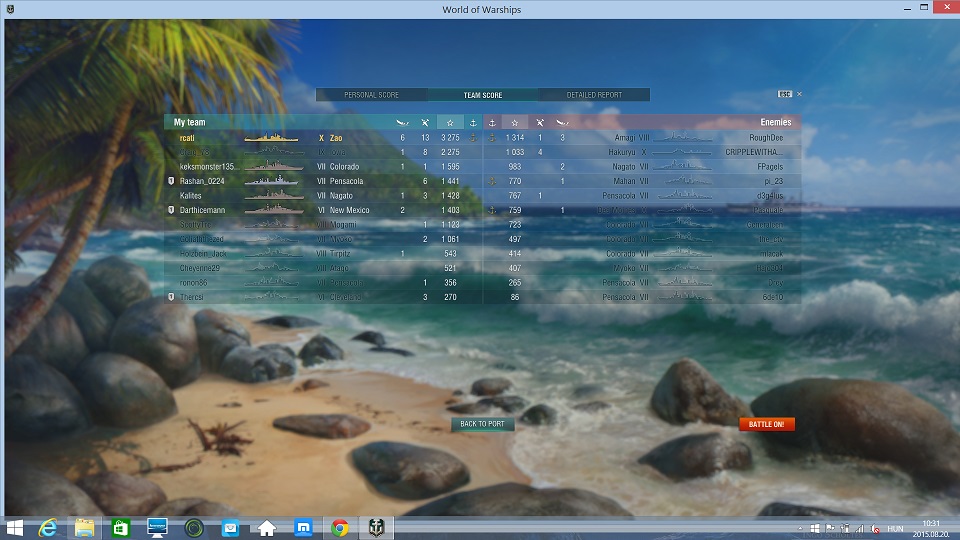The image size is (960, 540).
Task: Sort My team by star XP column
Action: coord(450,122)
